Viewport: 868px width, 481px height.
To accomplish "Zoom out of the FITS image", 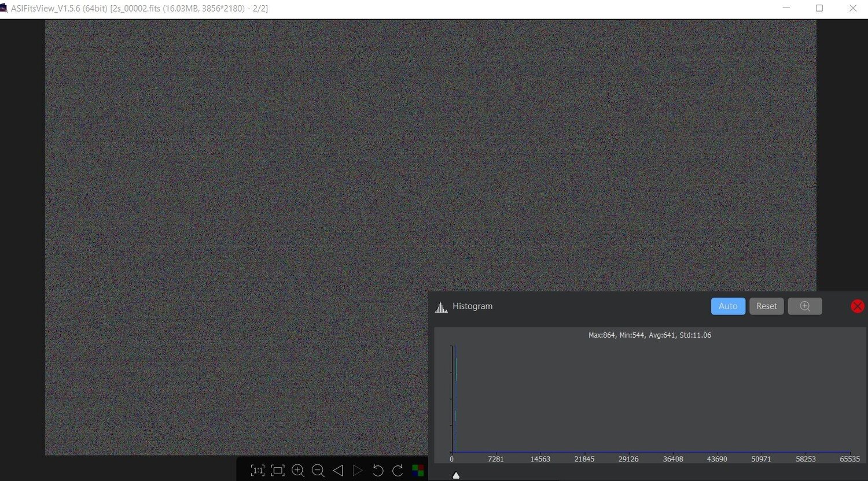I will 318,471.
